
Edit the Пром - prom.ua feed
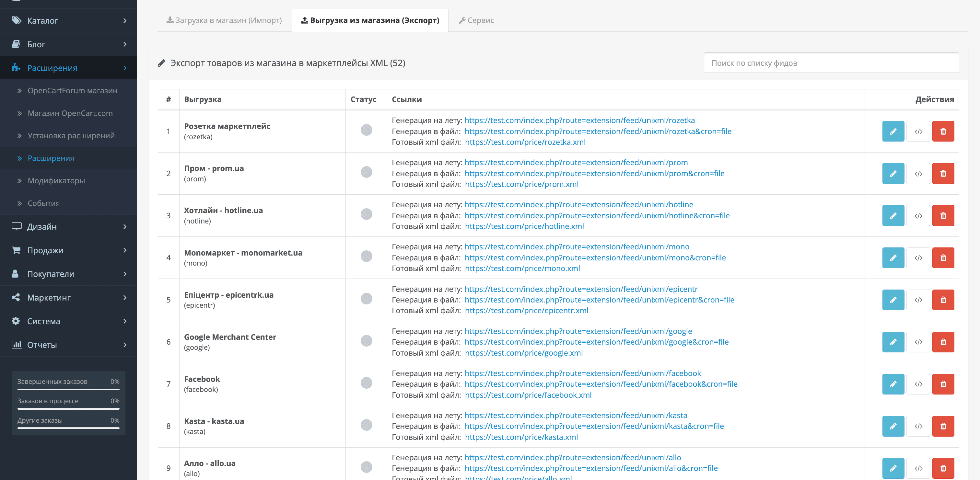click(893, 173)
